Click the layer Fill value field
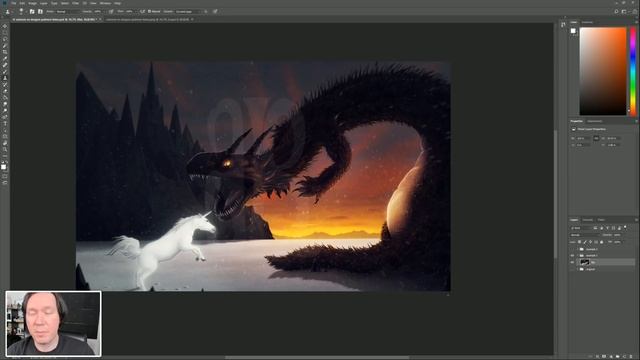This screenshot has height=360, width=640. pos(617,242)
